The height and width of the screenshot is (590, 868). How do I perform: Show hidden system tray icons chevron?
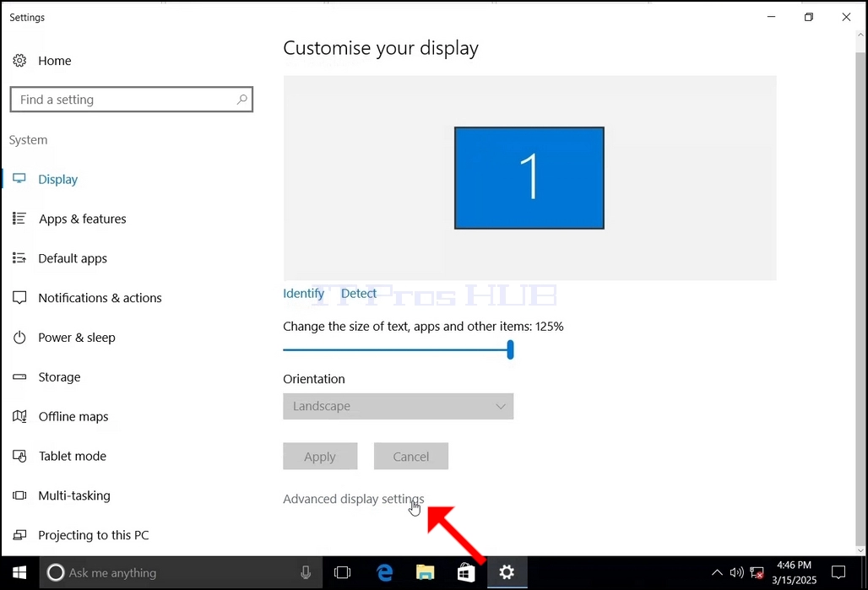point(716,572)
